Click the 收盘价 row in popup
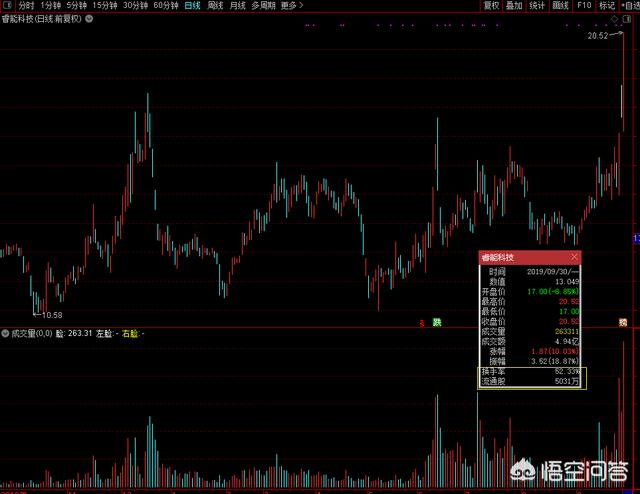Image resolution: width=640 pixels, height=494 pixels. [x=530, y=321]
